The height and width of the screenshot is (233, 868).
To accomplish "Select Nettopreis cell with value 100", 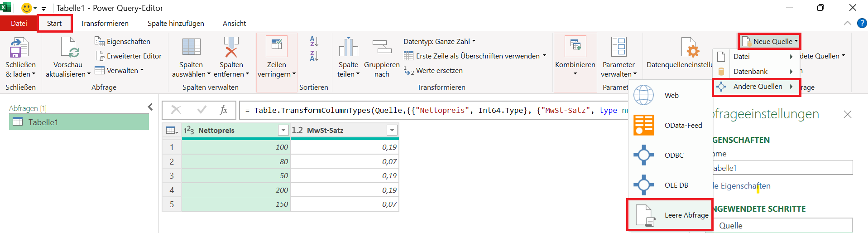I will (236, 147).
